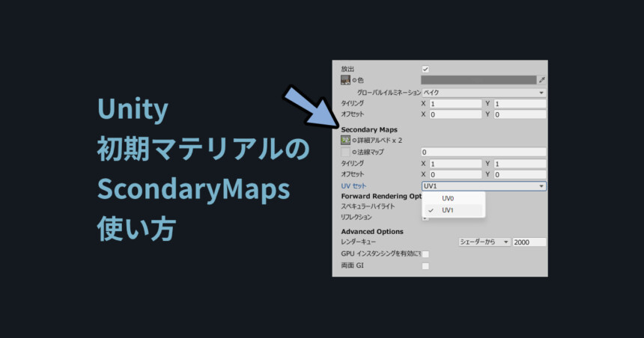Viewport: 644px width, 338px height.
Task: Click Secondary Maps タイリング X field
Action: pyautogui.click(x=455, y=164)
